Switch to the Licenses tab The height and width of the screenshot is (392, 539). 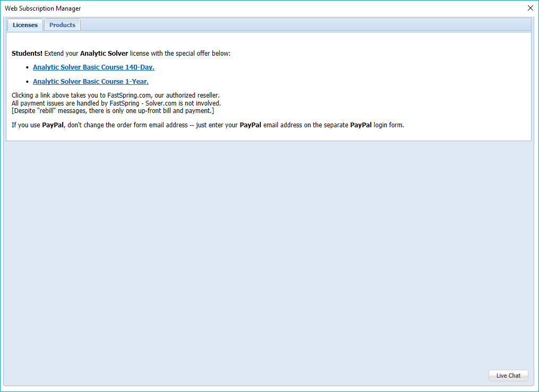25,25
